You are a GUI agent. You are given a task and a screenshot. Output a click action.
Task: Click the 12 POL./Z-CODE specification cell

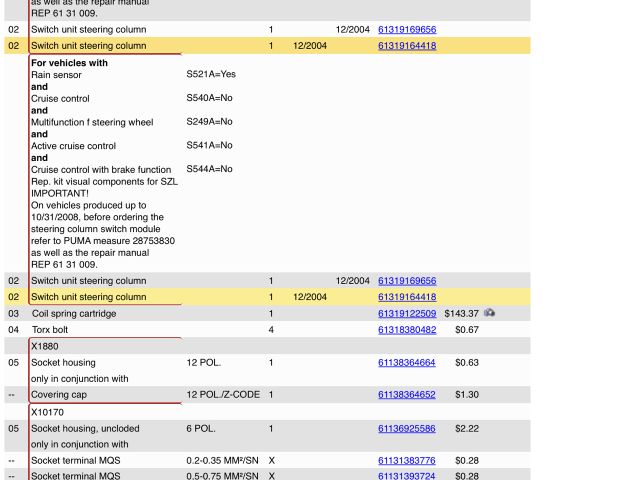click(222, 395)
